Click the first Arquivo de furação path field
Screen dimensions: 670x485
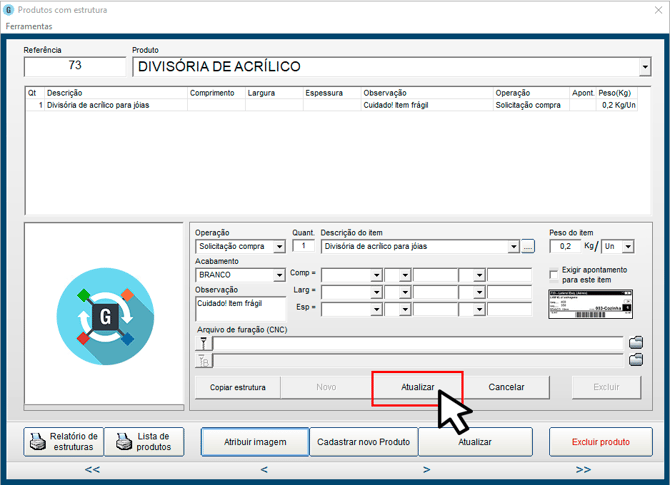tap(418, 343)
